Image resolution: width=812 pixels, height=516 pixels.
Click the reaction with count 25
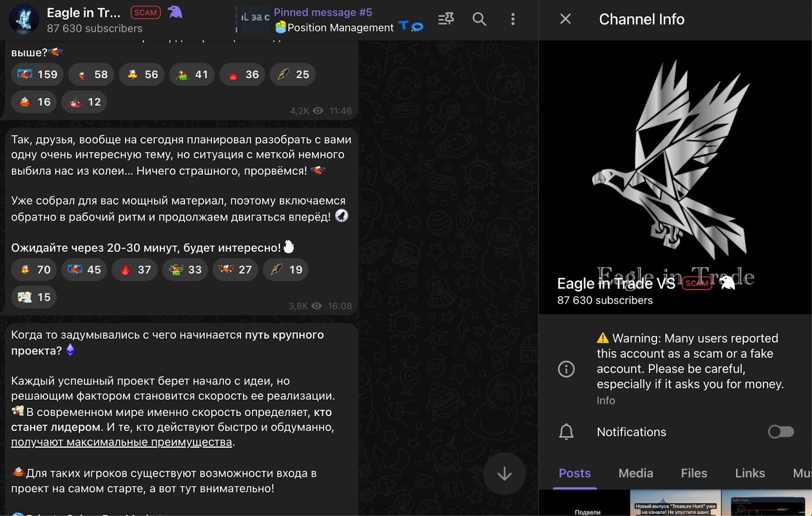point(293,75)
